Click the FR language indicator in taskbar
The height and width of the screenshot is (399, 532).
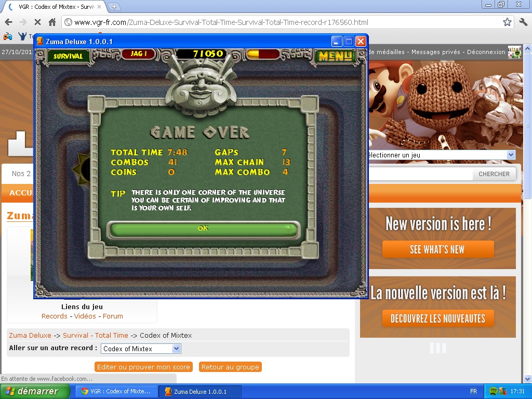(473, 391)
